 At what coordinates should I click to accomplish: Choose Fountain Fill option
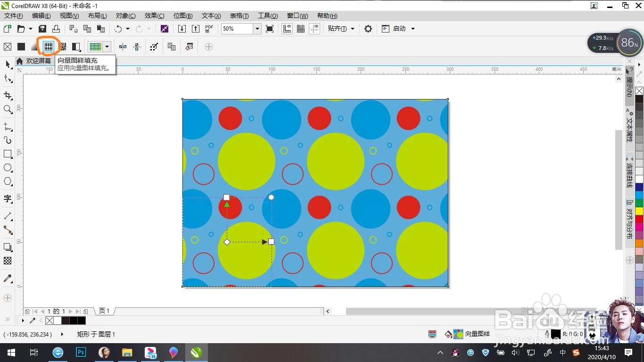[34, 47]
